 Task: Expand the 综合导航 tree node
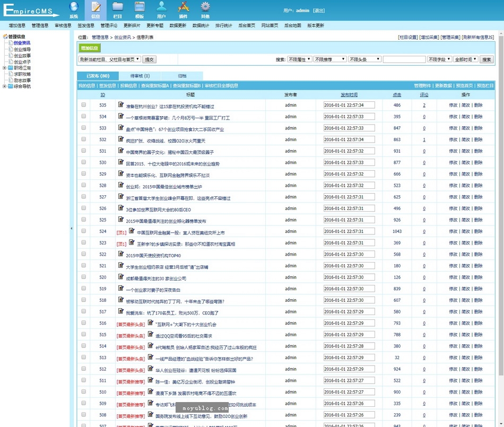[4, 86]
